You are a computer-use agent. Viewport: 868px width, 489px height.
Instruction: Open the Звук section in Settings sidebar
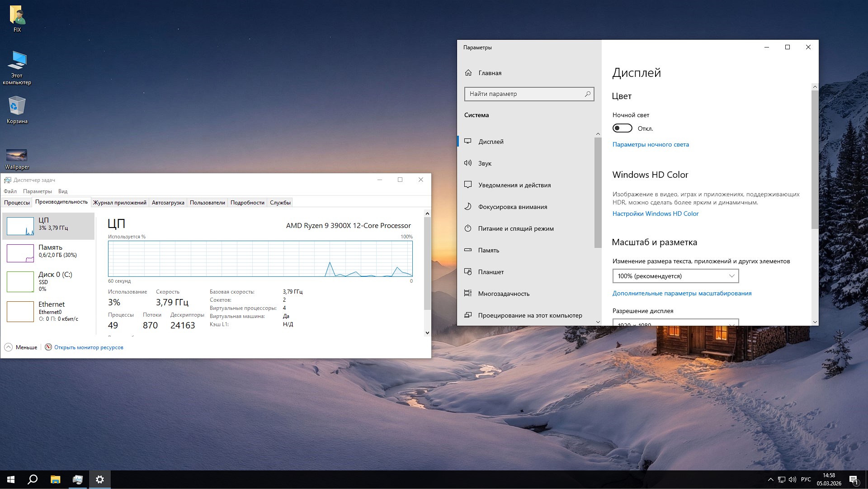(x=485, y=163)
